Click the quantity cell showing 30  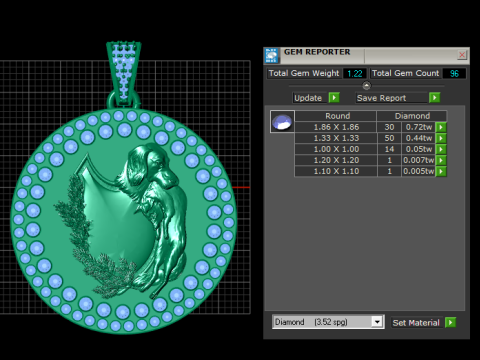click(x=389, y=127)
